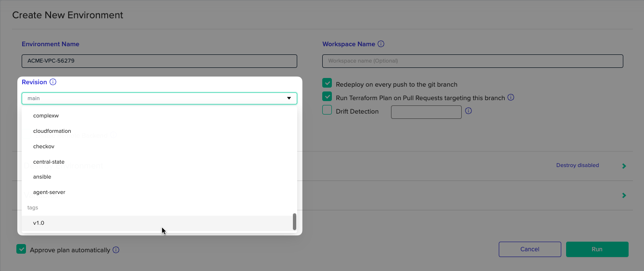This screenshot has height=271, width=644.
Task: Click the revision list scrollbar thumb
Action: click(294, 222)
